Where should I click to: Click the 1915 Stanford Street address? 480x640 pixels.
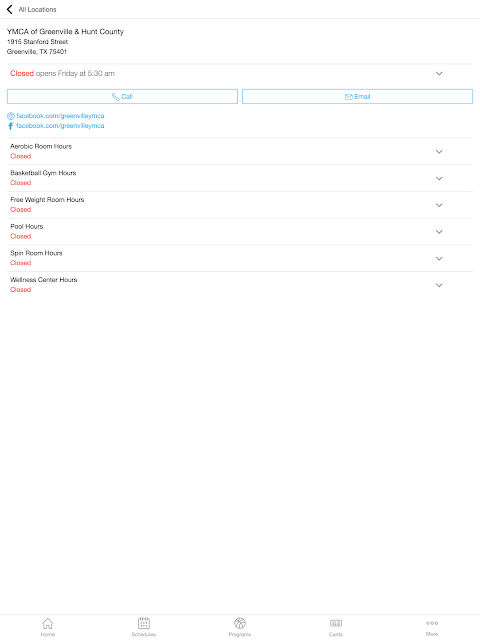click(37, 42)
